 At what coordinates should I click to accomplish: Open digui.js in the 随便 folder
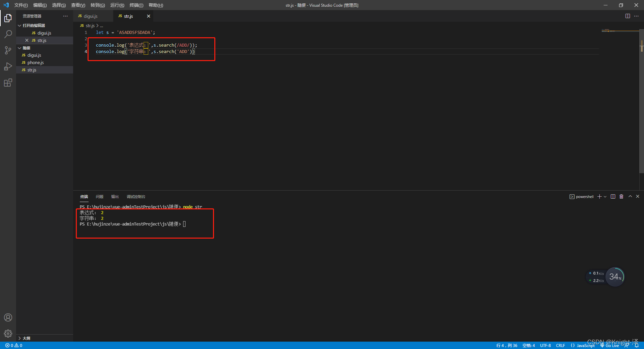45,55
